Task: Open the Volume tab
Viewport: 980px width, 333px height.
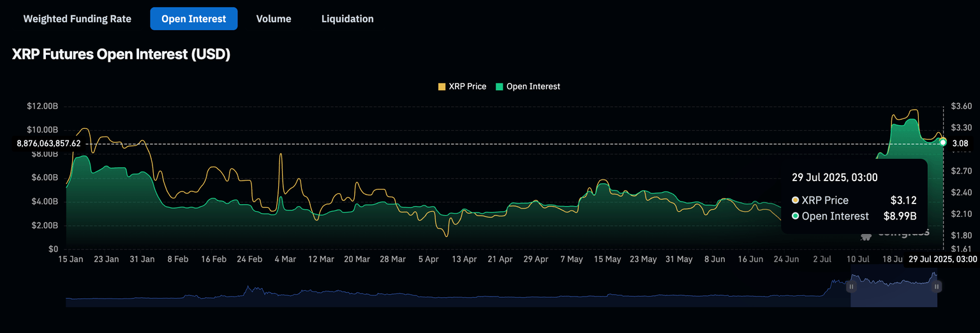Action: click(x=274, y=19)
